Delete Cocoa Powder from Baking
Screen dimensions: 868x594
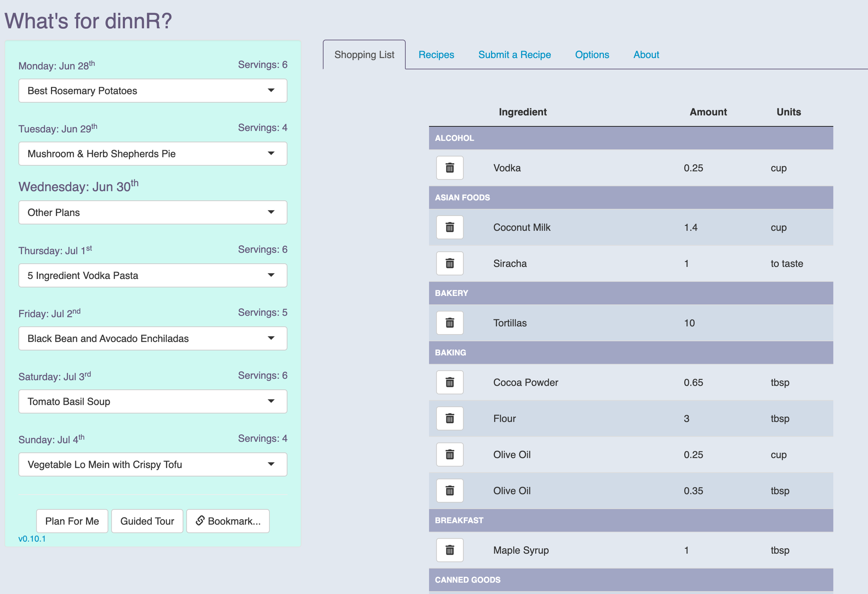(x=450, y=382)
